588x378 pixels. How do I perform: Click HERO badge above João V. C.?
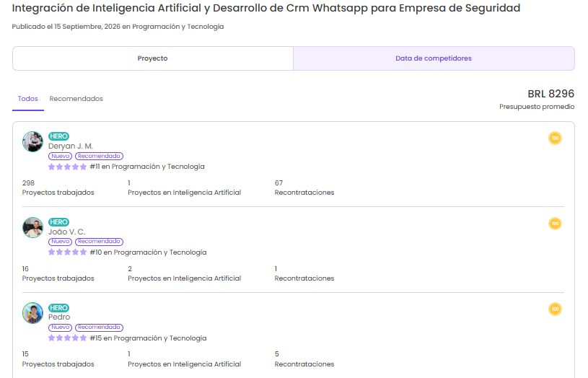(x=59, y=222)
